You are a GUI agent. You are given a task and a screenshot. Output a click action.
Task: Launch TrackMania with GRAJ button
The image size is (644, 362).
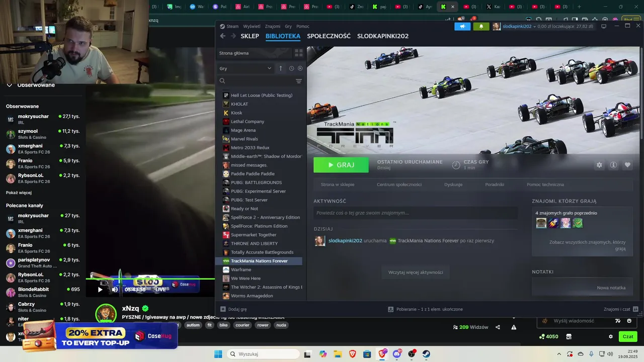click(x=341, y=165)
